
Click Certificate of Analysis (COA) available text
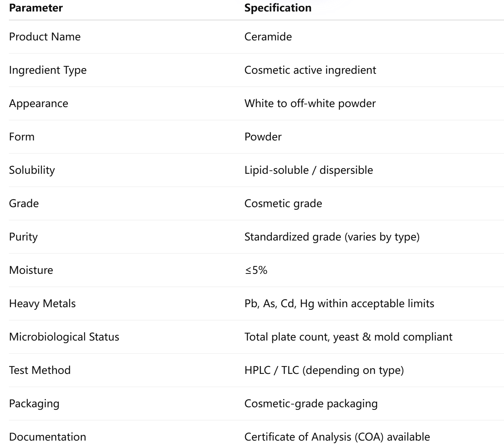pyautogui.click(x=337, y=437)
